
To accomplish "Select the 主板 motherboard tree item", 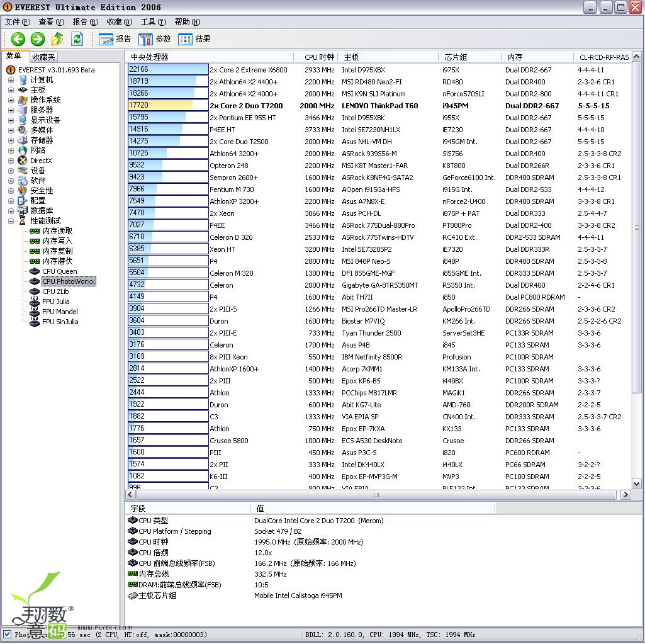I will pos(37,90).
